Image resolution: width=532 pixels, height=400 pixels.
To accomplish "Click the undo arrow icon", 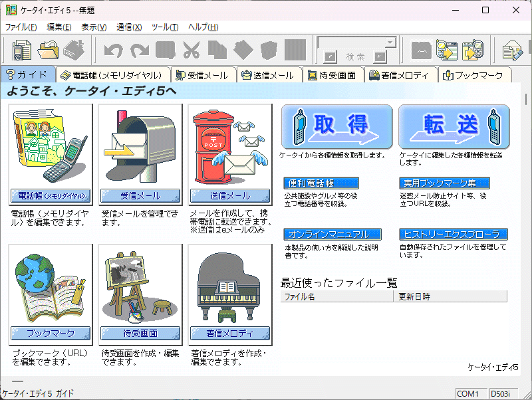I will tap(114, 50).
